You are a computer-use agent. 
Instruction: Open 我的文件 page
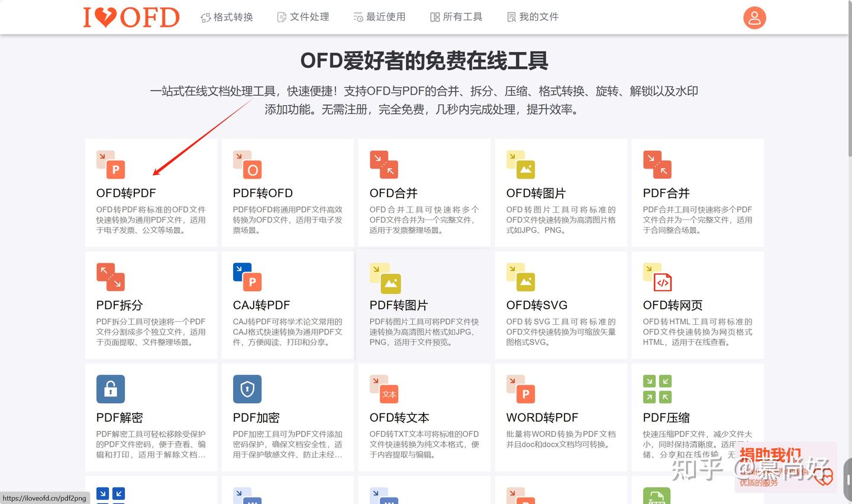point(532,17)
